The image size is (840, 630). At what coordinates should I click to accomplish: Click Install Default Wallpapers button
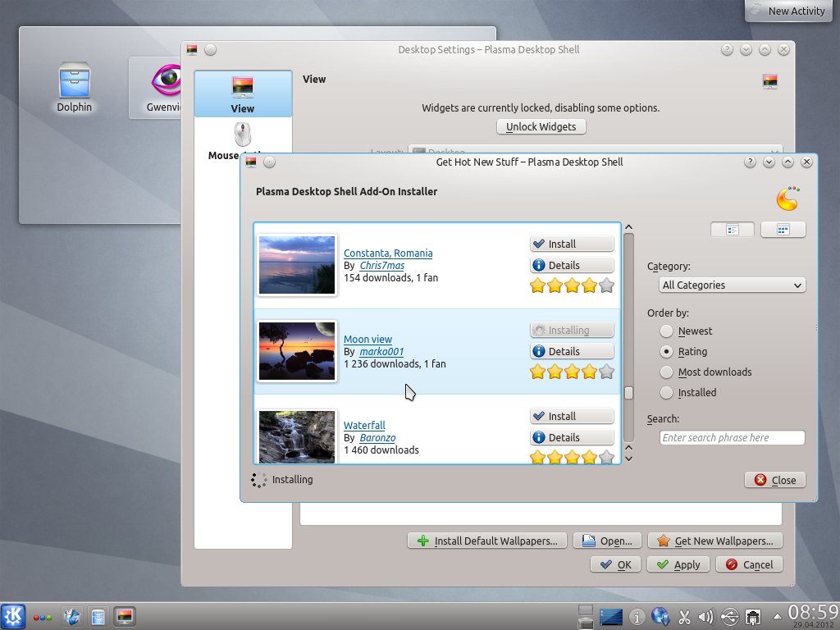(x=487, y=541)
